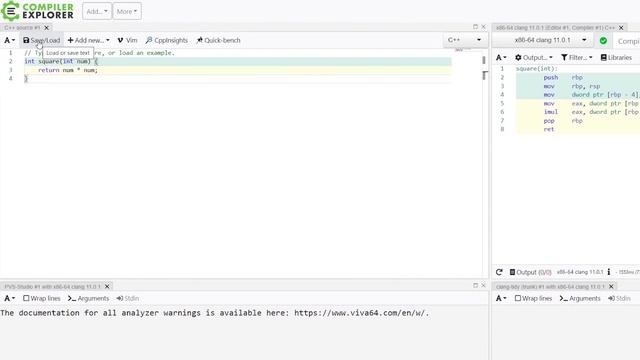Image resolution: width=640 pixels, height=360 pixels.
Task: Enable Wrap lines in PVS-Studio pane
Action: tap(42, 298)
